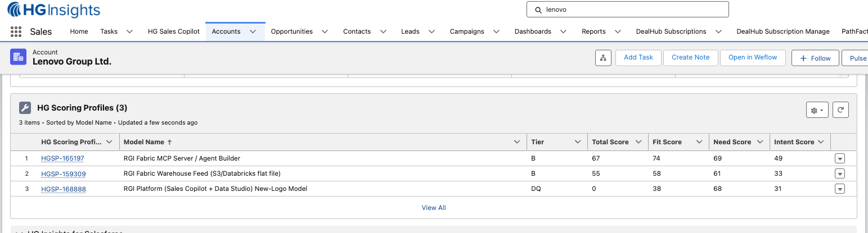Open record HGSP-168888
The image size is (868, 233).
[x=64, y=189]
